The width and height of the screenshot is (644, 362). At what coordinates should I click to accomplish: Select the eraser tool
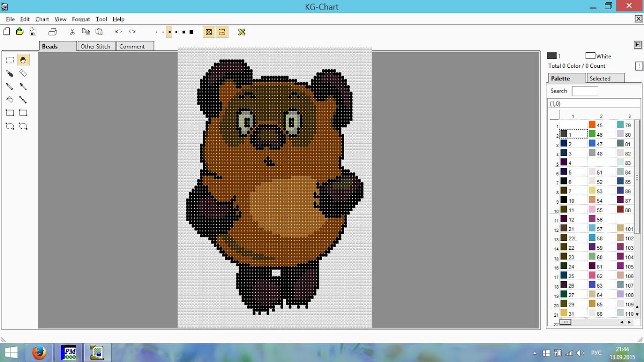point(23,73)
